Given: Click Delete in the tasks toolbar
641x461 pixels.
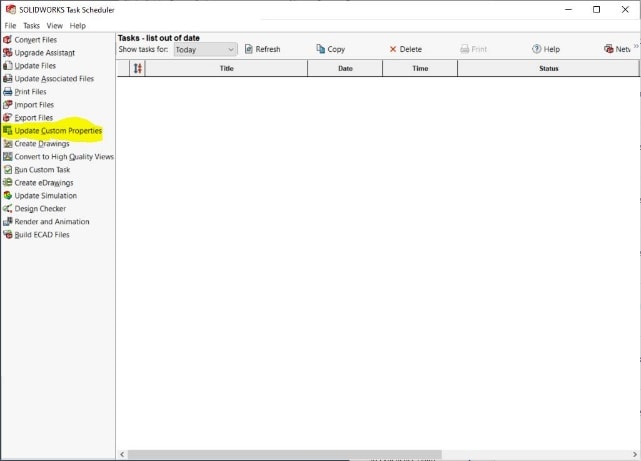Looking at the screenshot, I should (406, 49).
